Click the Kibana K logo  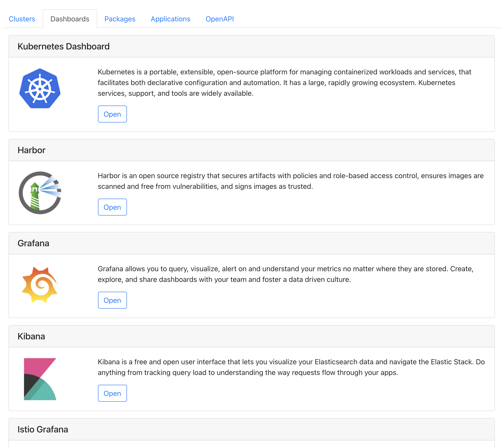[40, 379]
